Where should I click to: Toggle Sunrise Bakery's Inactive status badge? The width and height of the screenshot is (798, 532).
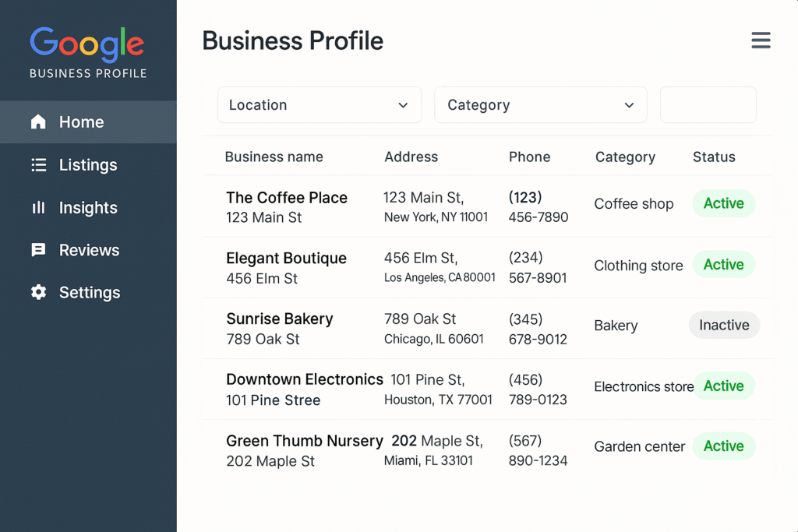click(724, 325)
